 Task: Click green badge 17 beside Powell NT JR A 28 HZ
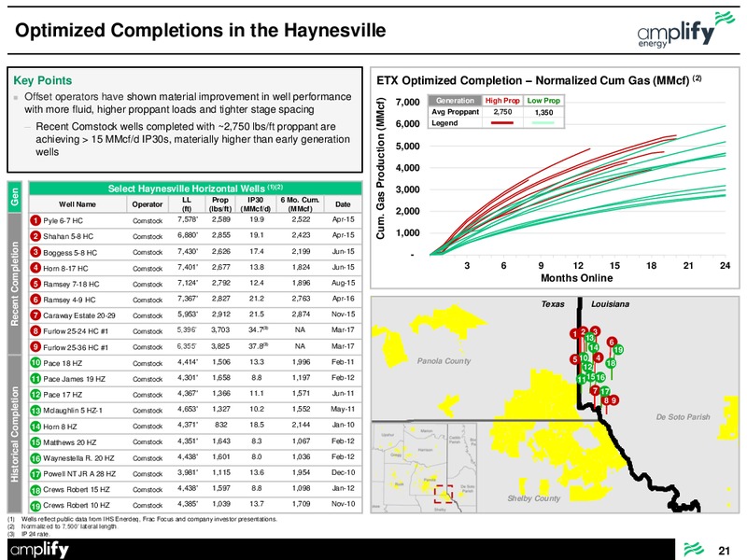[35, 474]
